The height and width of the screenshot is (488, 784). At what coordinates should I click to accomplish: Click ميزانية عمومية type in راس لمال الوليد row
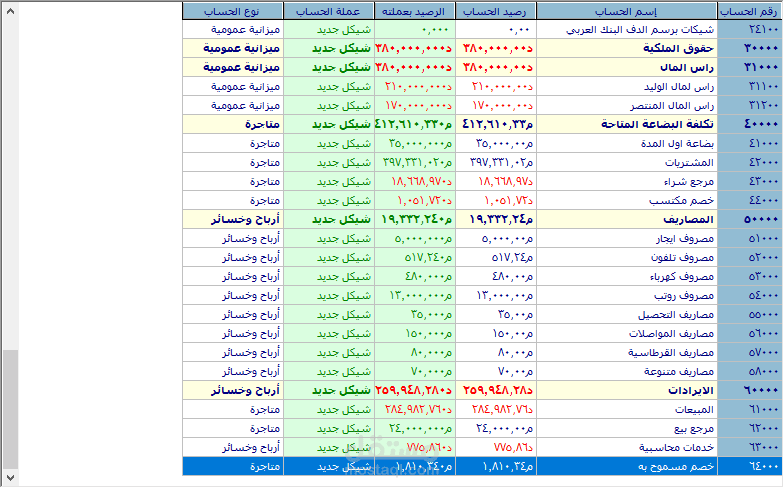pyautogui.click(x=232, y=87)
